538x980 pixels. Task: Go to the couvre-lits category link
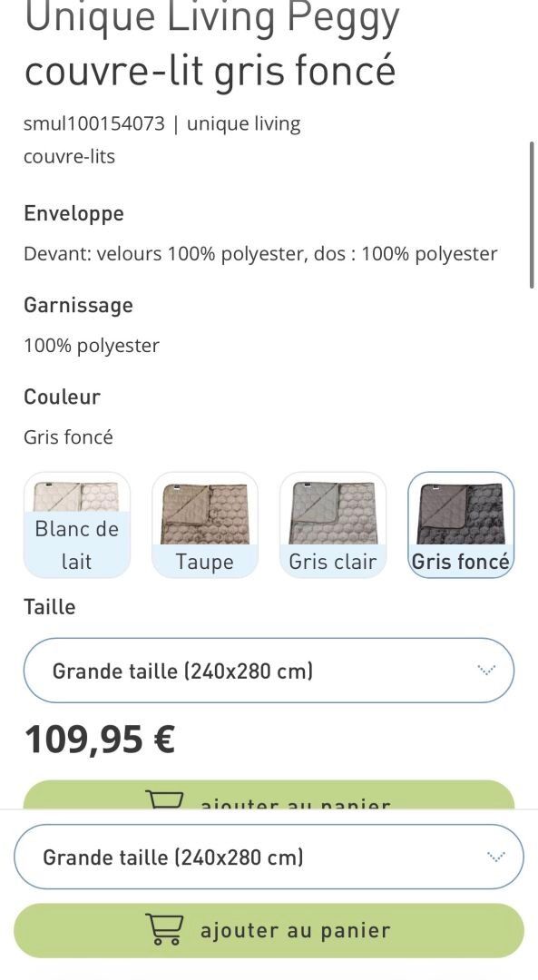[x=69, y=156]
